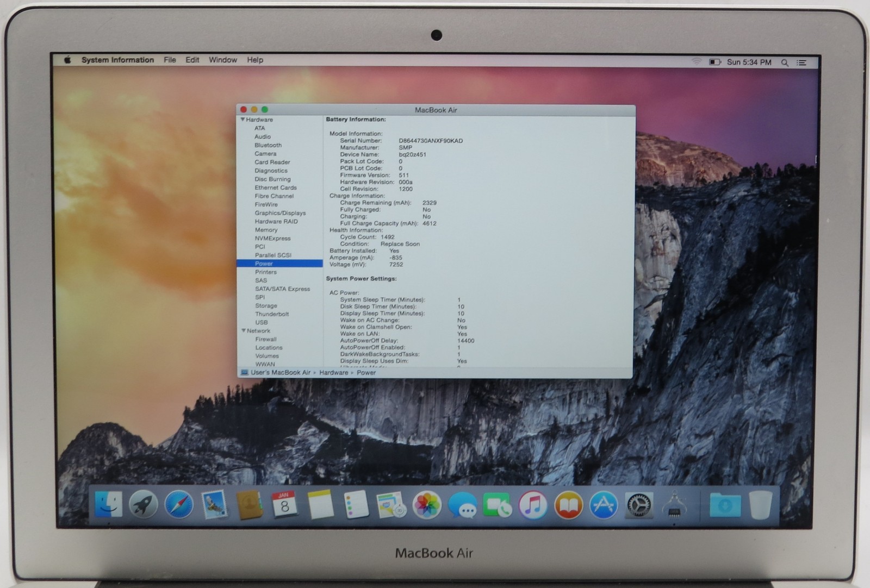This screenshot has height=588, width=870.
Task: Open the Edit menu
Action: pyautogui.click(x=192, y=60)
